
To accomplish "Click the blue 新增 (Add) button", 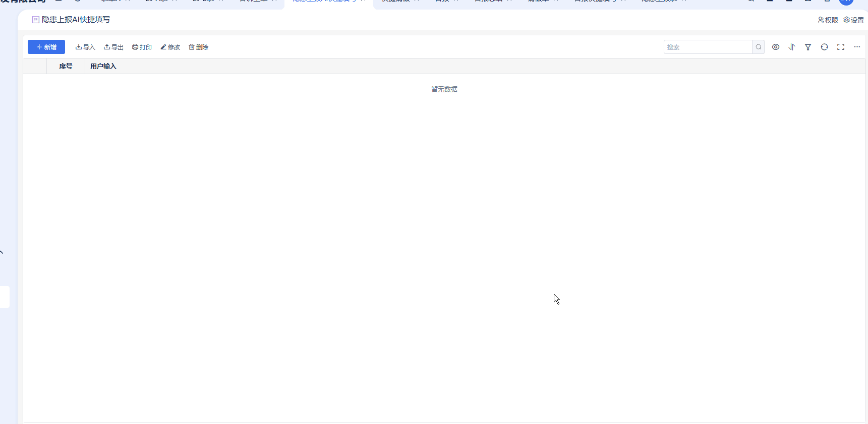I will 46,47.
